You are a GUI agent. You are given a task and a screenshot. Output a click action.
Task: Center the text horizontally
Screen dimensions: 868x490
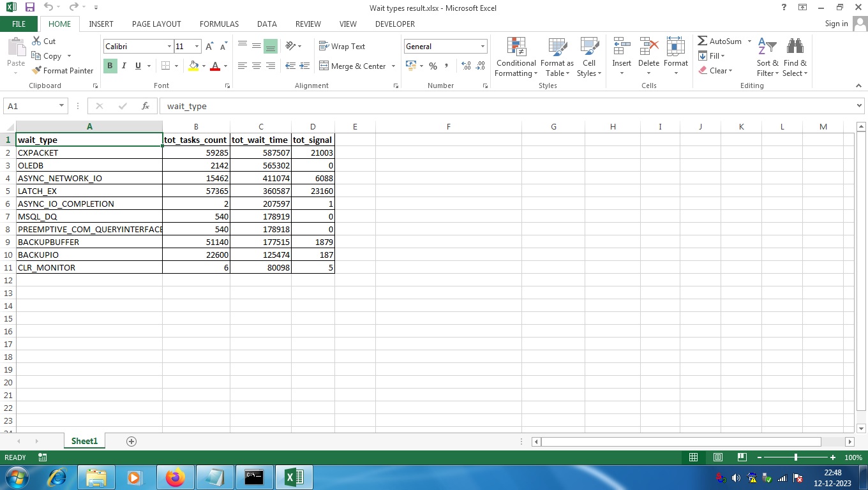pyautogui.click(x=256, y=66)
